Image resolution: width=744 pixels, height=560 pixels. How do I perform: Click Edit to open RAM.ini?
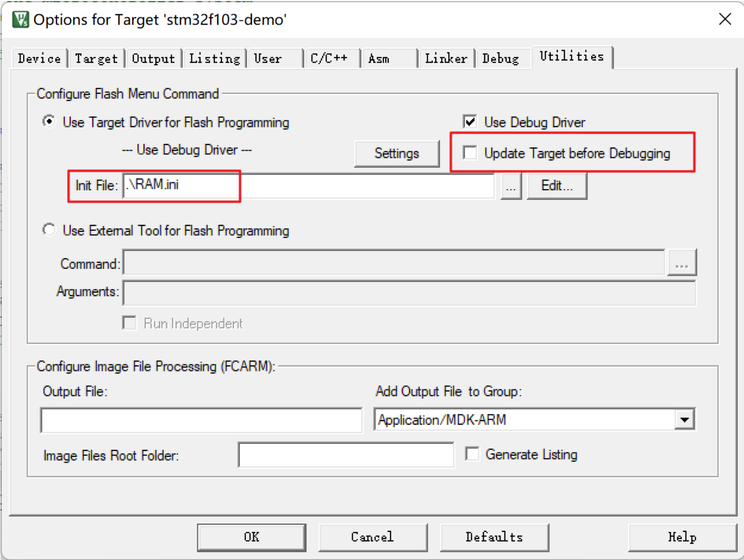(557, 185)
